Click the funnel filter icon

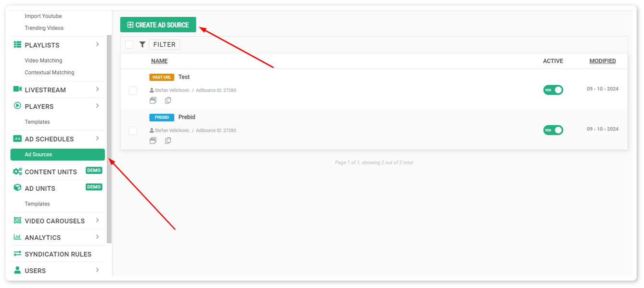142,44
